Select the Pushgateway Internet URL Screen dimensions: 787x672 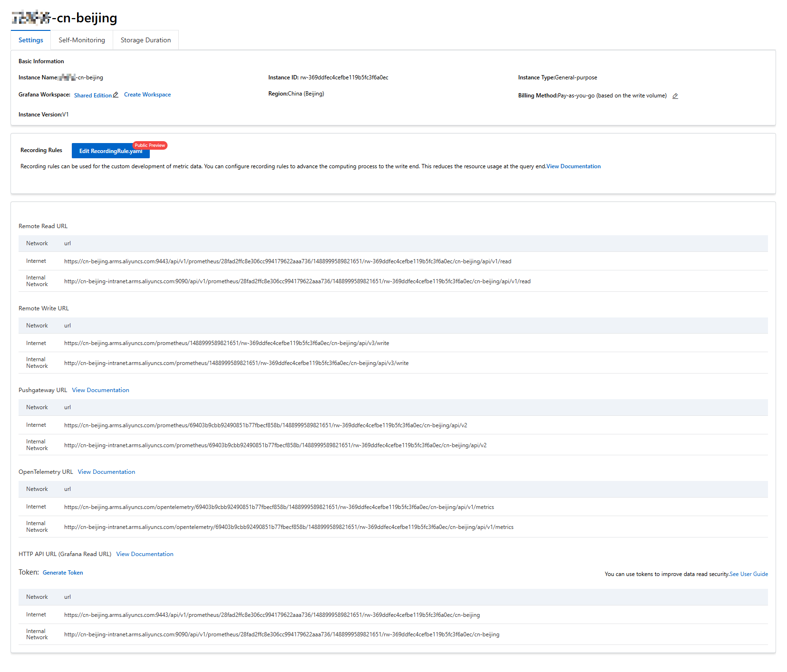click(x=266, y=425)
